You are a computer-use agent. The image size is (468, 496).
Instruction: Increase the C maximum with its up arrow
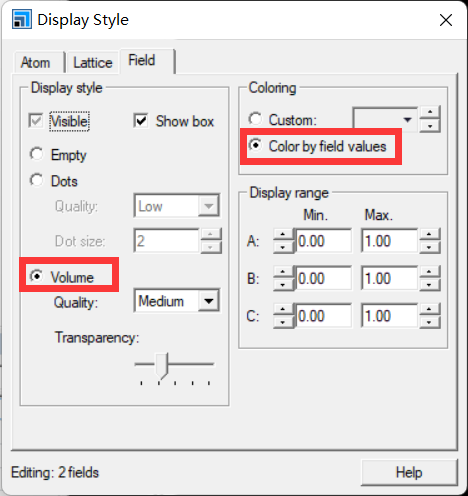[429, 309]
